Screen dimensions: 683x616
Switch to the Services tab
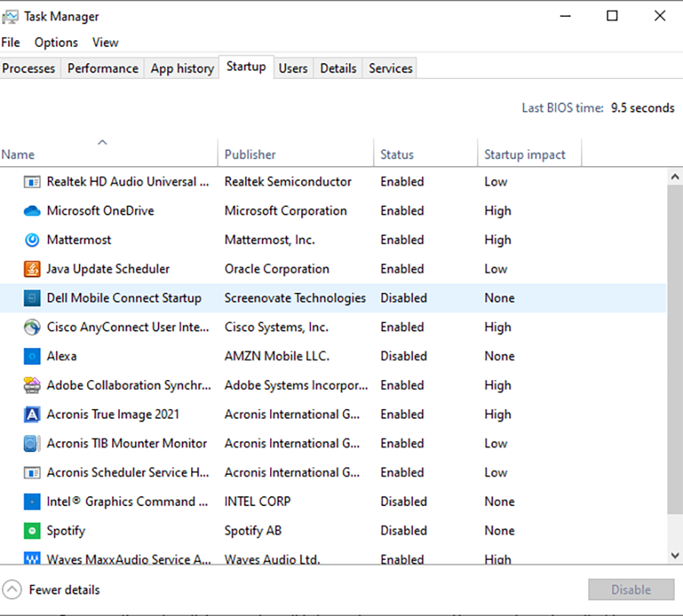tap(390, 68)
